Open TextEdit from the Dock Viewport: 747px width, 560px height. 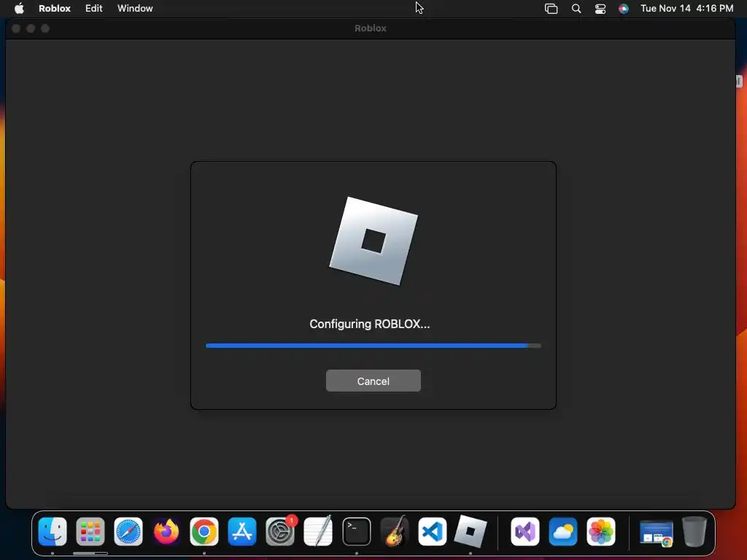(318, 532)
